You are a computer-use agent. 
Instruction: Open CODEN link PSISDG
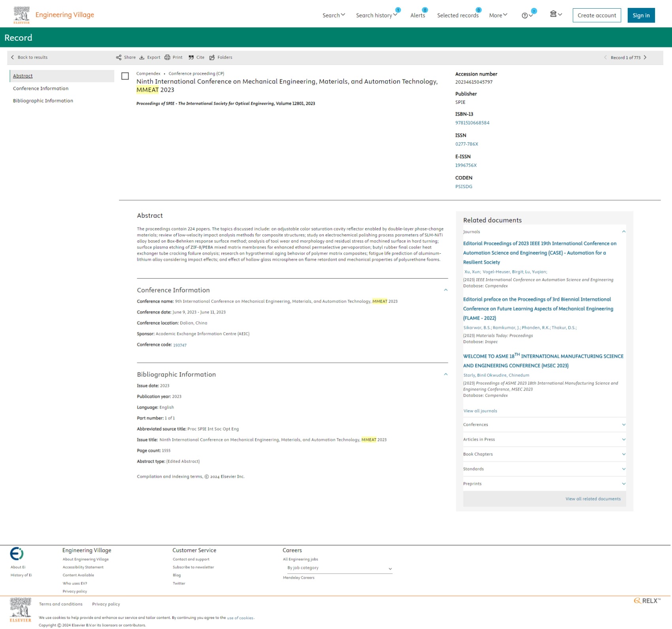(464, 187)
